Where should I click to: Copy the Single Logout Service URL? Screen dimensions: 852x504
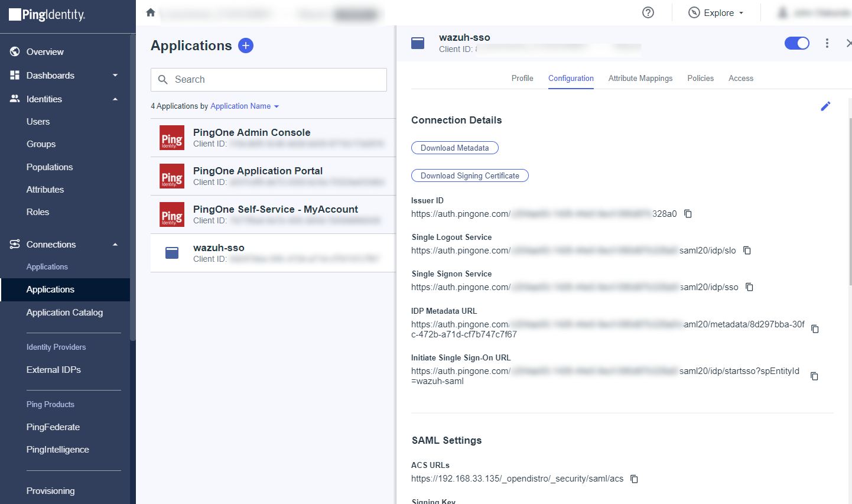pyautogui.click(x=747, y=251)
